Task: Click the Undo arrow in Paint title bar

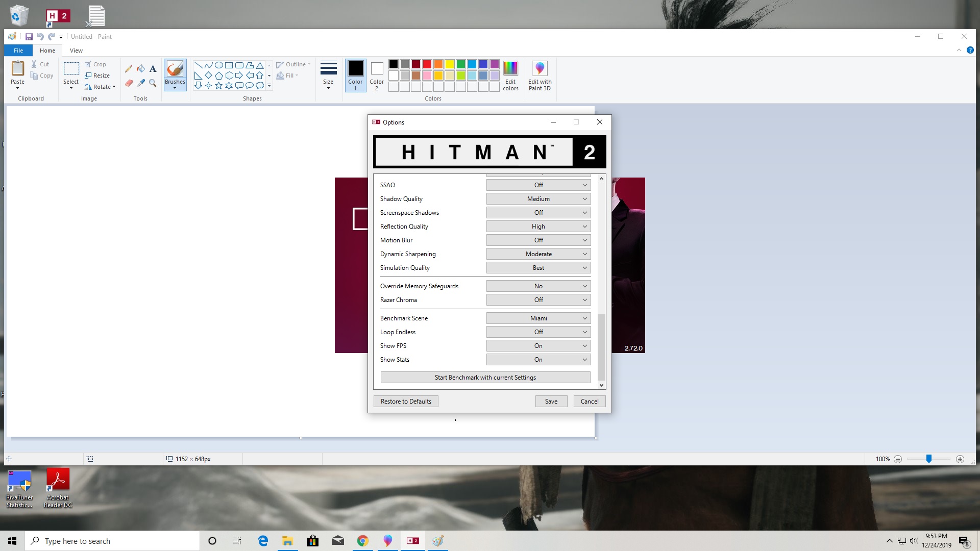Action: click(40, 37)
